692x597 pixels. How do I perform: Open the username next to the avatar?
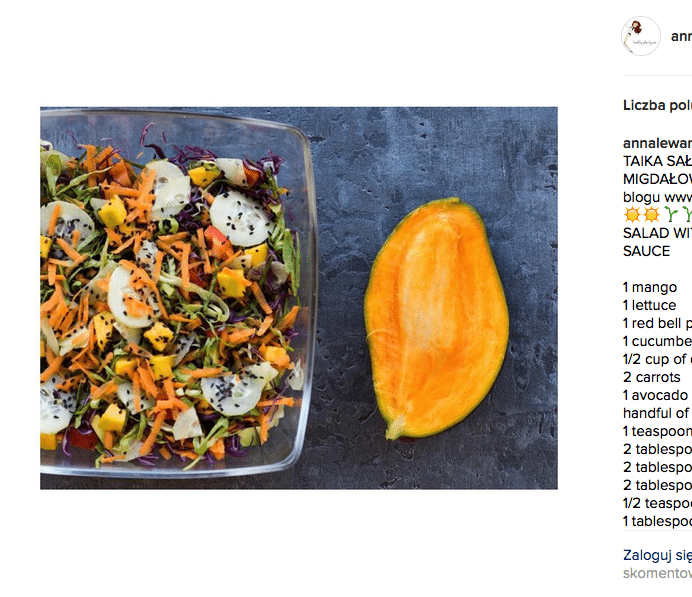point(681,36)
